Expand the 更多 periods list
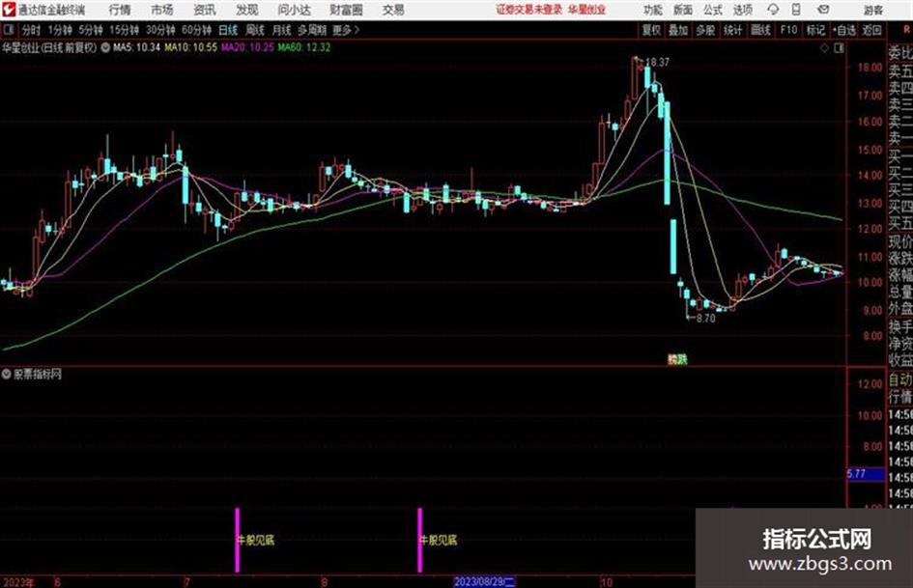The width and height of the screenshot is (913, 588). click(x=346, y=30)
